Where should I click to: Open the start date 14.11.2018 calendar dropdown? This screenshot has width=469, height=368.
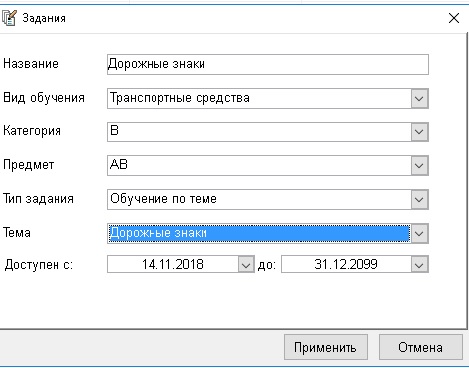[246, 265]
